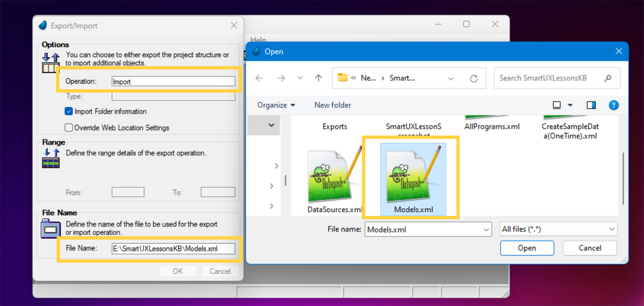The width and height of the screenshot is (644, 306).
Task: Maximize the background main window
Action: [x=466, y=24]
